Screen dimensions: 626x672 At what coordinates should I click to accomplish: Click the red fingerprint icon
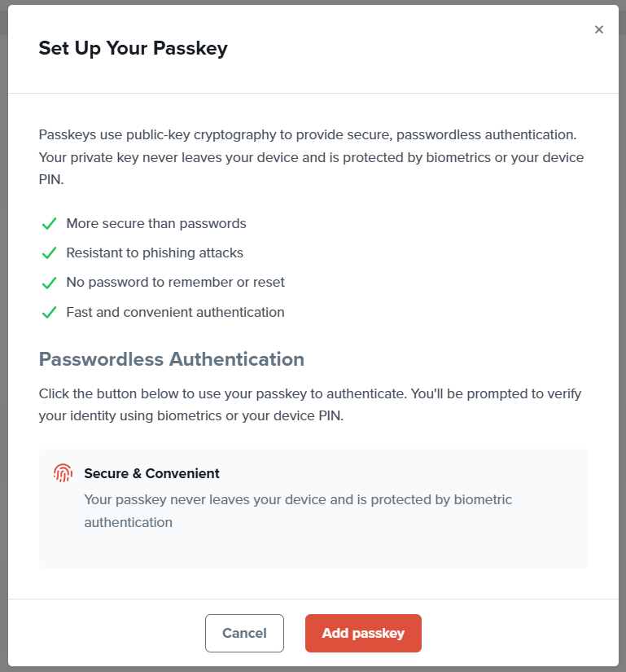(63, 473)
